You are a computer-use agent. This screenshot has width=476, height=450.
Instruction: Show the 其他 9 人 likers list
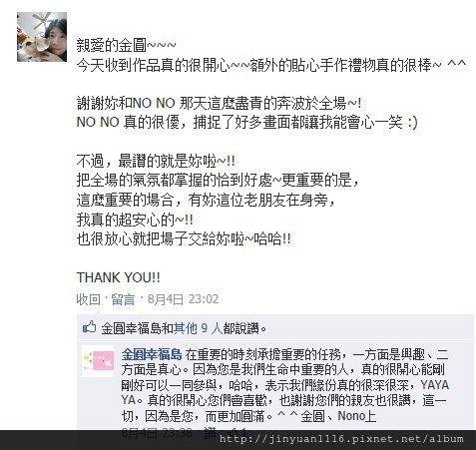(x=198, y=328)
